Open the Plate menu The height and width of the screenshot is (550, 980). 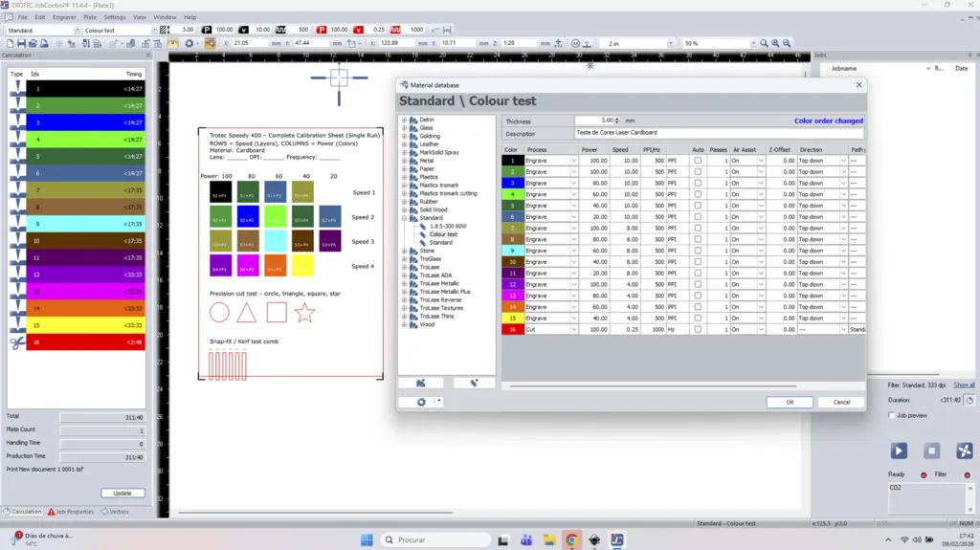(90, 17)
